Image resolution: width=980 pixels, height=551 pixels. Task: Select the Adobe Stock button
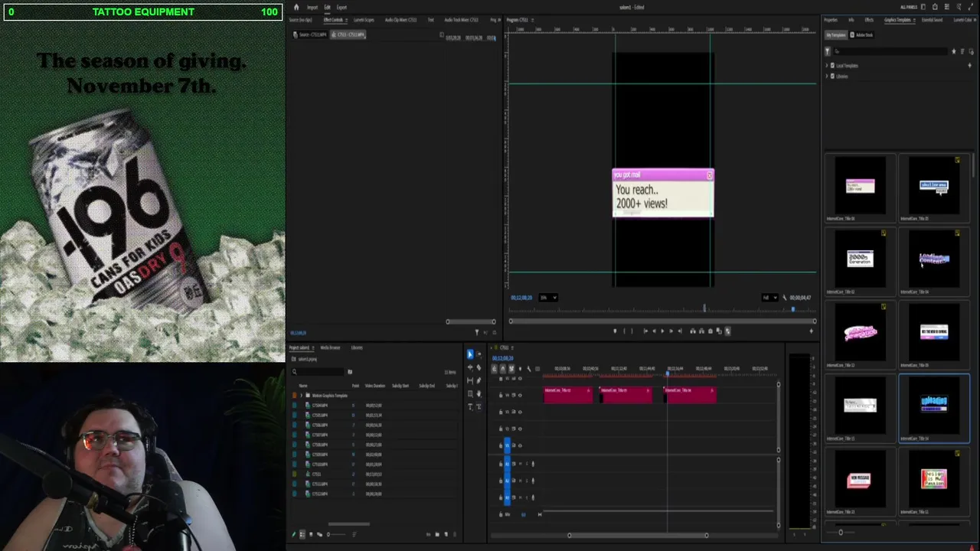[862, 35]
